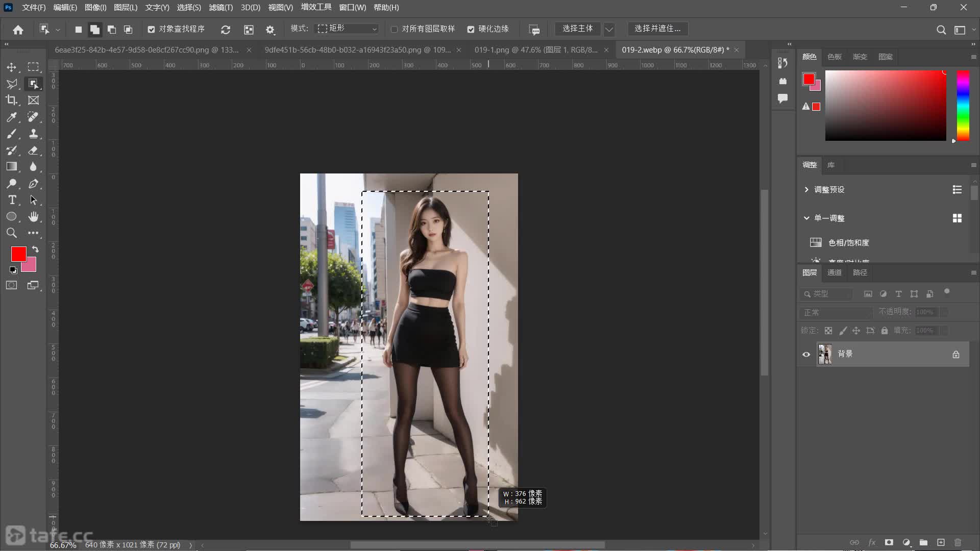The width and height of the screenshot is (980, 551).
Task: Choose Add to Selection mode button
Action: pyautogui.click(x=95, y=30)
